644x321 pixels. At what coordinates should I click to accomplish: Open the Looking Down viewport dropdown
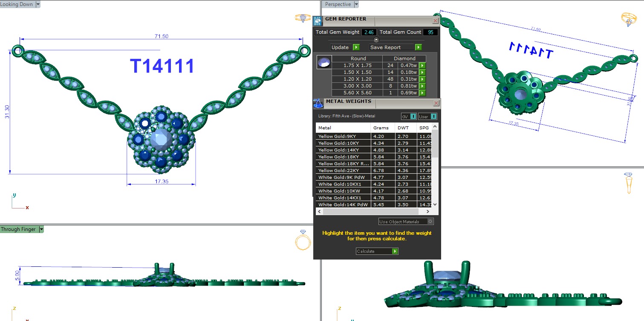click(38, 4)
